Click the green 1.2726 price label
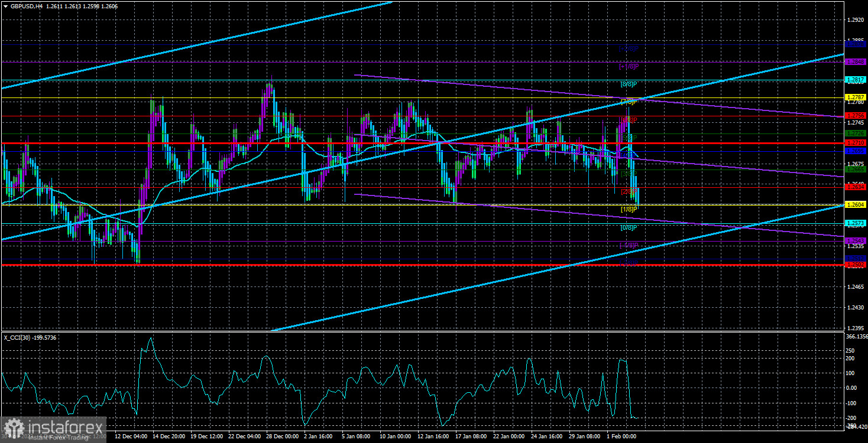 click(856, 133)
